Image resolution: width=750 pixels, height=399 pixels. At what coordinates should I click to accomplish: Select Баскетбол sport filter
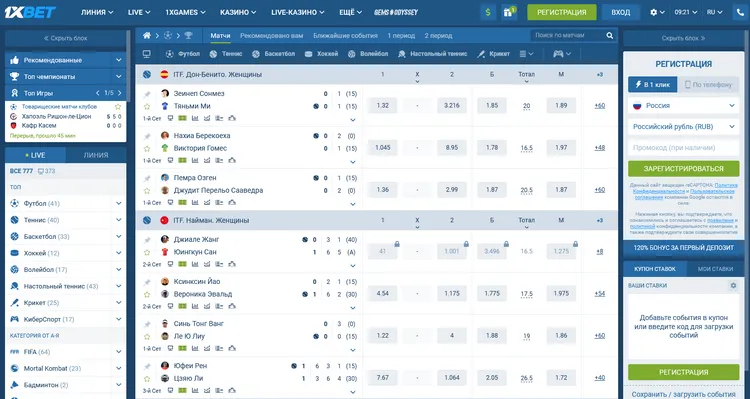pos(273,54)
